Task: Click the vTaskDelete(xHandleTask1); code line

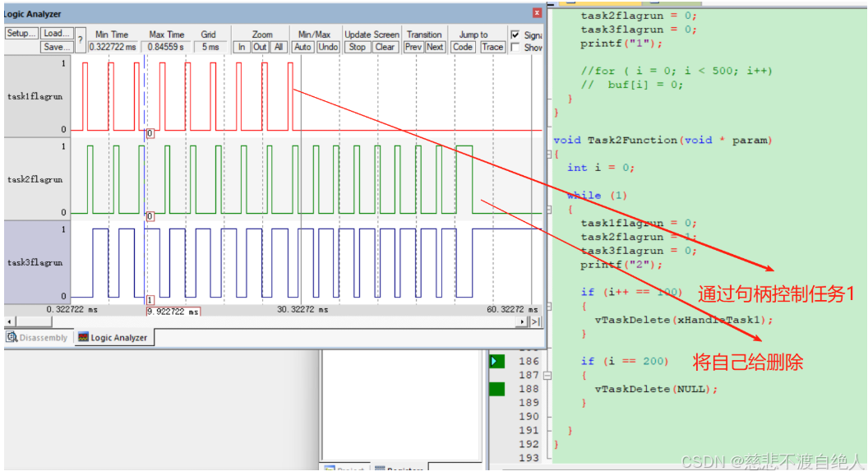Action: tap(684, 320)
